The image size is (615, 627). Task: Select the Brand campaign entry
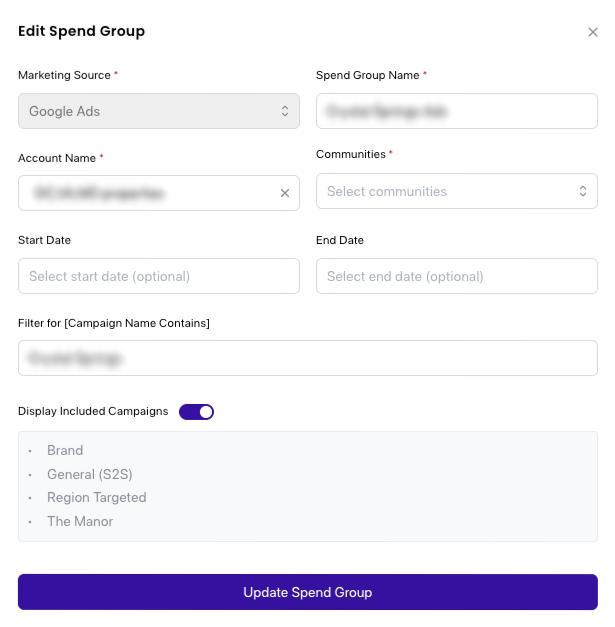pos(65,451)
